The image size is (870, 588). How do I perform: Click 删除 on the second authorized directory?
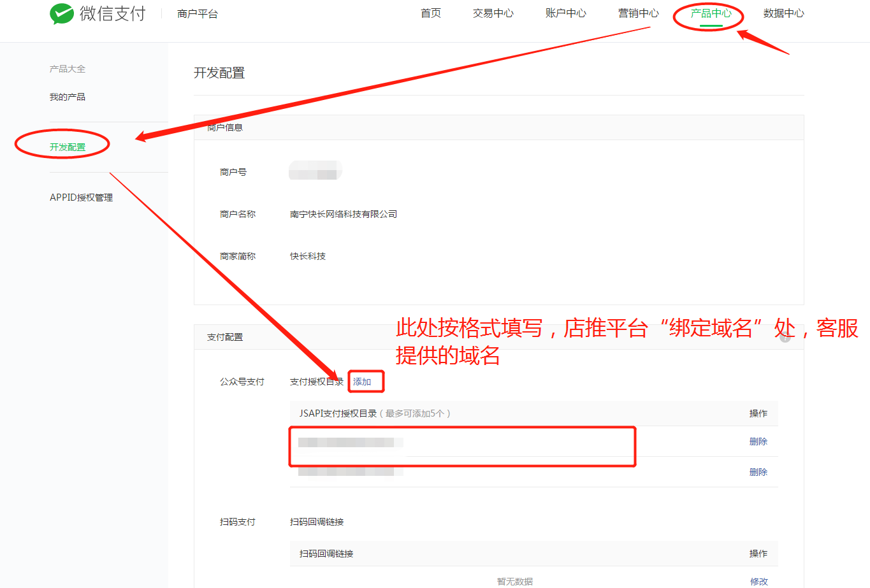point(758,471)
